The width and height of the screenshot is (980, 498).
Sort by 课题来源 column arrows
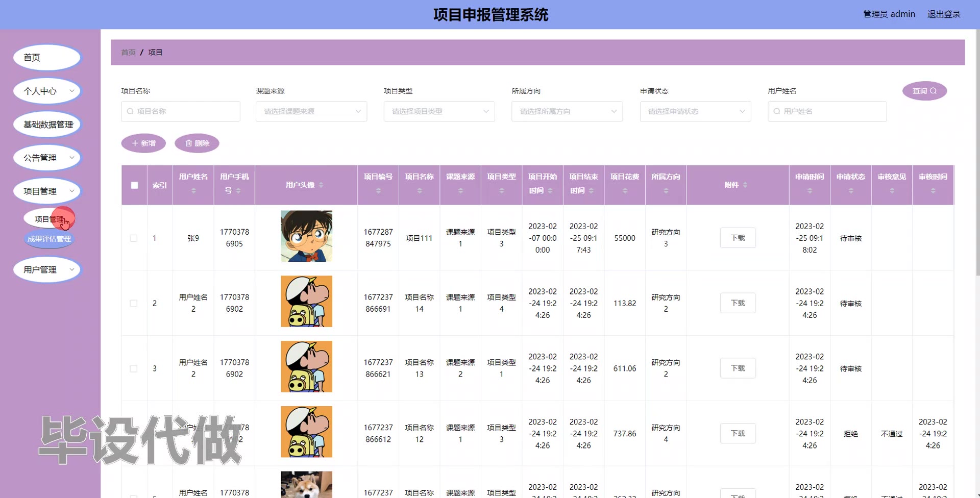tap(460, 191)
